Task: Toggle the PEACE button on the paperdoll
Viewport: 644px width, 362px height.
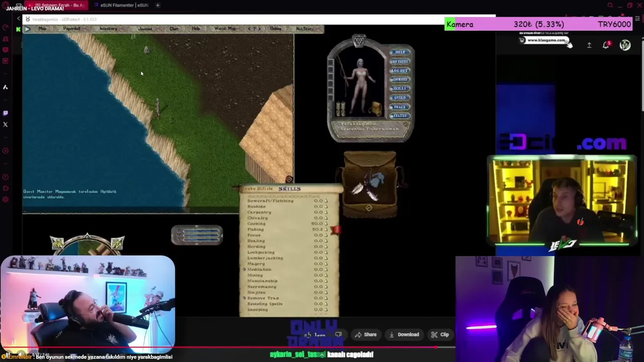Action: [400, 107]
